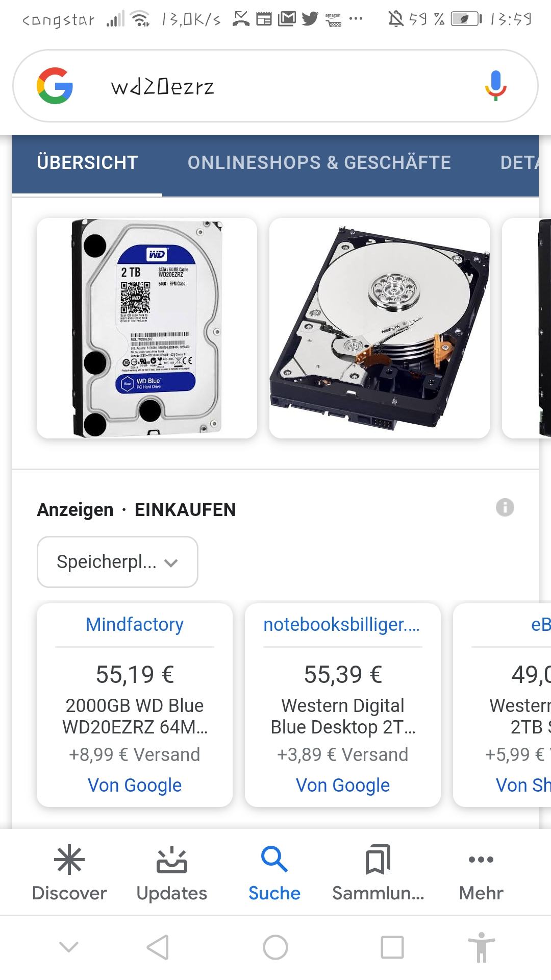Select the Suche magnifier icon
Image resolution: width=551 pixels, height=980 pixels.
pyautogui.click(x=274, y=859)
